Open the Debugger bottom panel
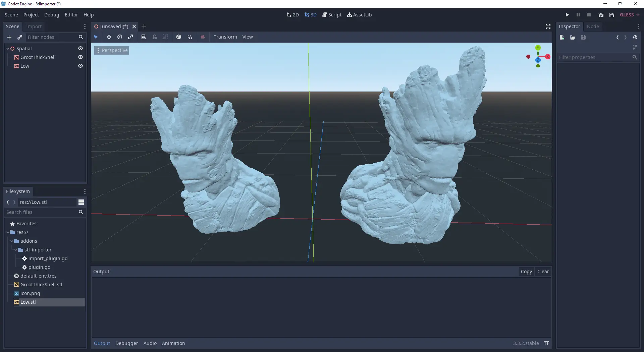The width and height of the screenshot is (644, 352). [x=126, y=343]
